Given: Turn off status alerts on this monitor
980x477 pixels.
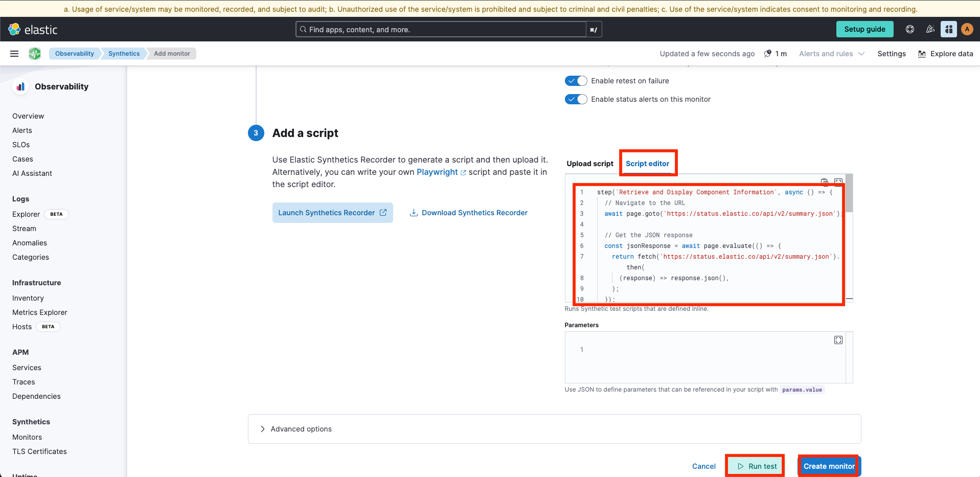Looking at the screenshot, I should point(576,99).
